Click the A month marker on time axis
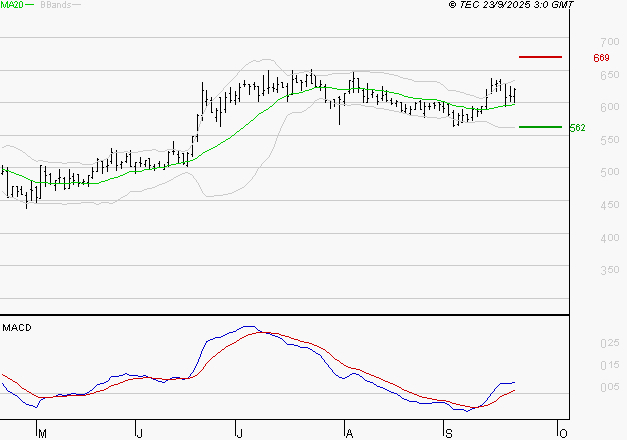This screenshot has width=627, height=440. coord(349,433)
